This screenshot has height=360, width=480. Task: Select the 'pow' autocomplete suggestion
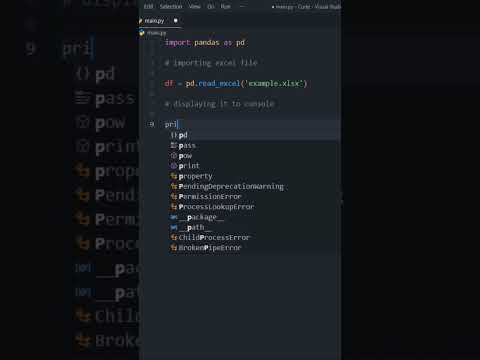click(255, 156)
